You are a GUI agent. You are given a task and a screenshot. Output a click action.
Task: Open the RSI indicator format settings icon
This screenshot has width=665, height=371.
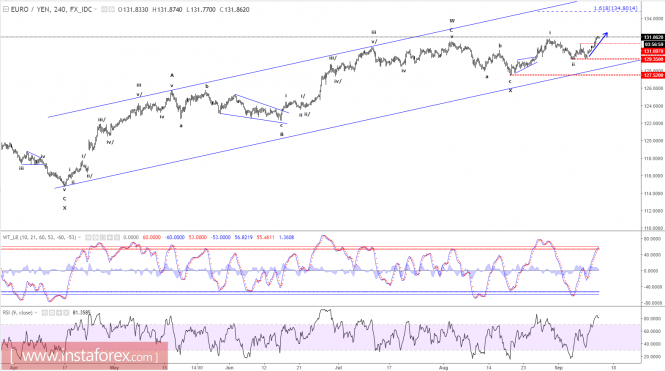[52, 312]
